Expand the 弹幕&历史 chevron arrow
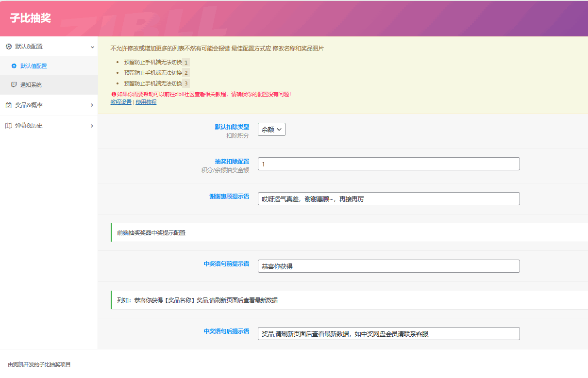The image size is (588, 378). [x=92, y=126]
